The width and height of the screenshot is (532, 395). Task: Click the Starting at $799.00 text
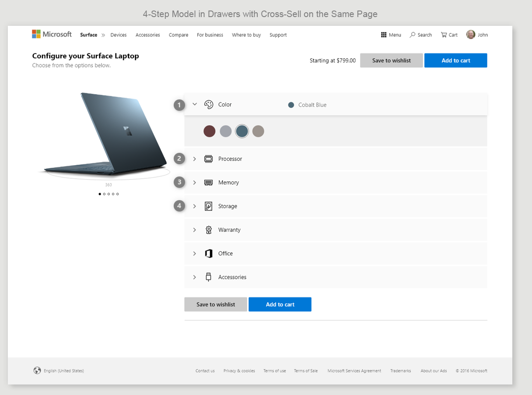click(332, 60)
